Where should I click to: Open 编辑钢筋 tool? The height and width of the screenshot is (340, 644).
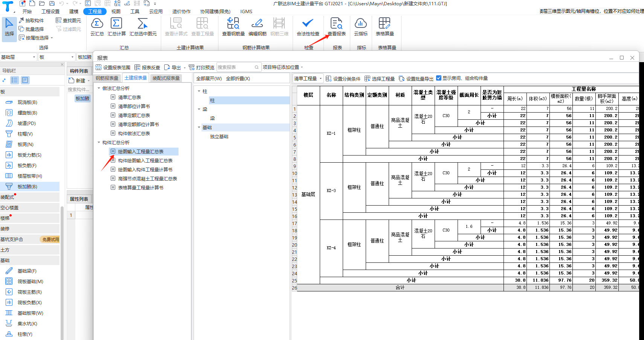[257, 27]
